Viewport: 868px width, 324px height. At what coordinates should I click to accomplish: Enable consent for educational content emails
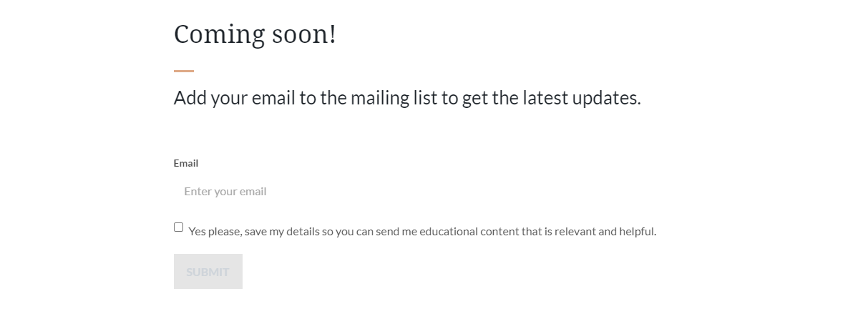point(178,227)
